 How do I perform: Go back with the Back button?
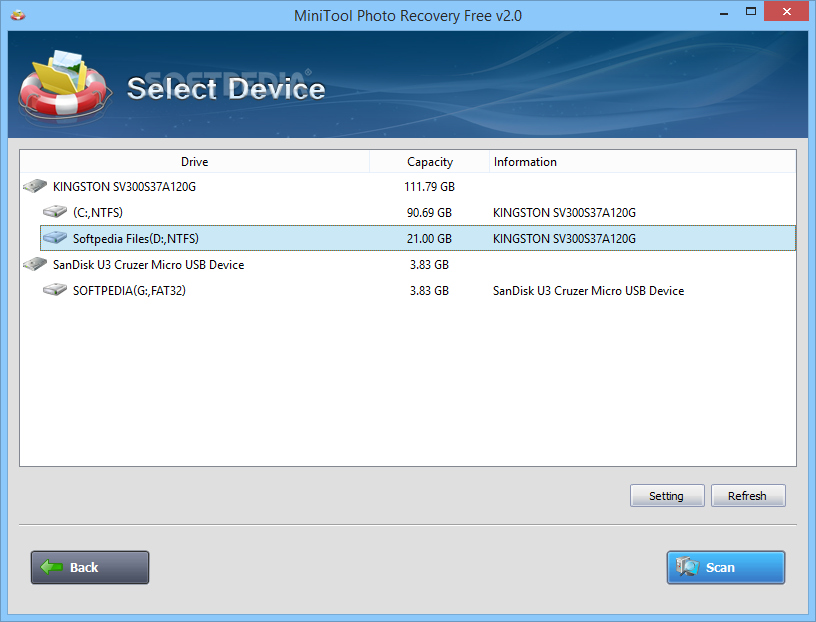click(x=90, y=567)
